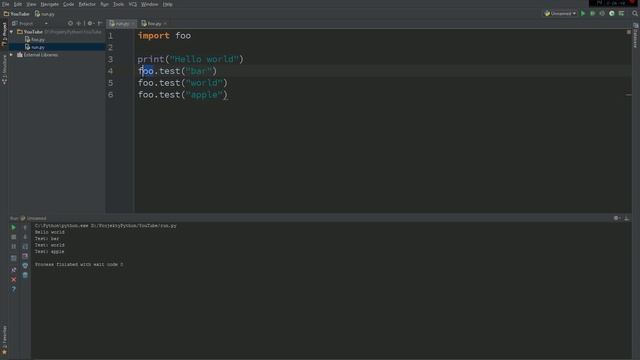Click the red close X in Run panel

13,280
